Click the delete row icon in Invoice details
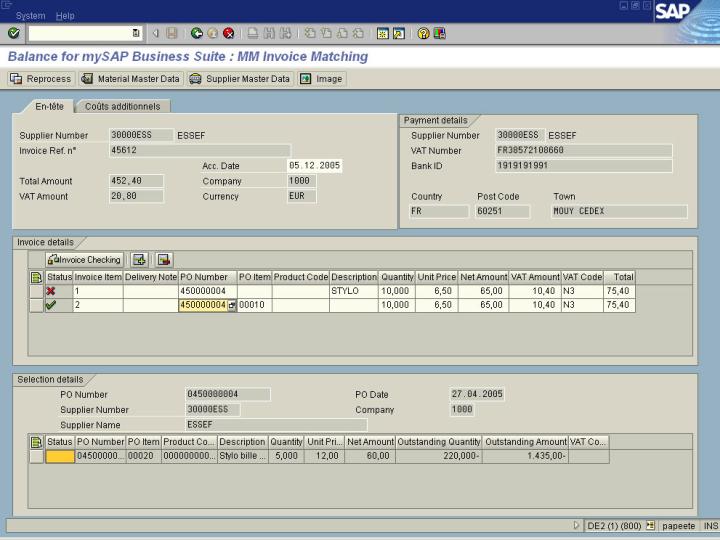 pos(164,260)
